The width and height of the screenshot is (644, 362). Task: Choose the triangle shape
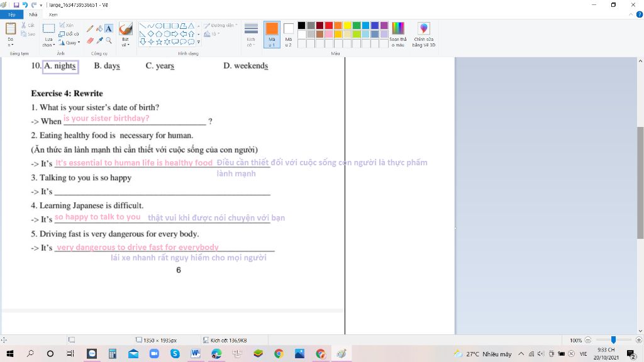pyautogui.click(x=191, y=26)
